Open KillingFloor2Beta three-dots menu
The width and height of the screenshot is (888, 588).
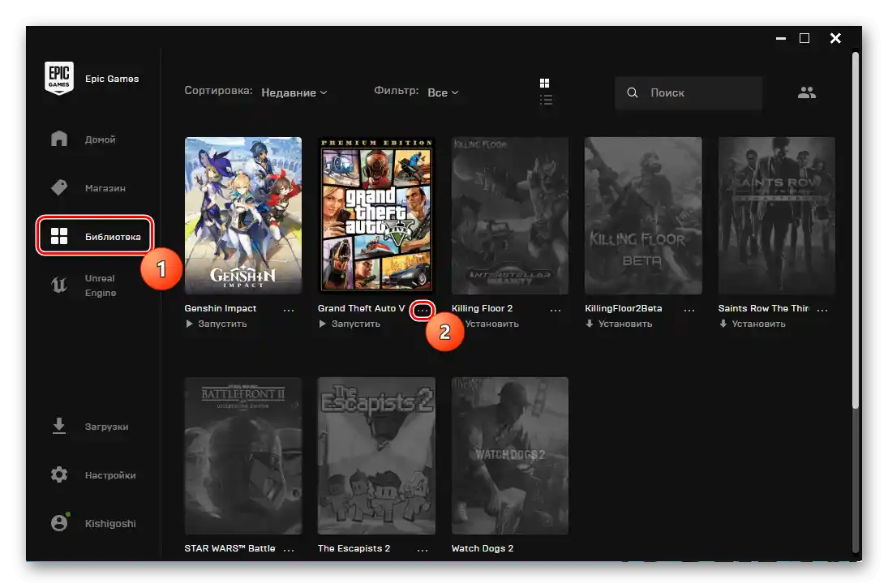pos(689,310)
